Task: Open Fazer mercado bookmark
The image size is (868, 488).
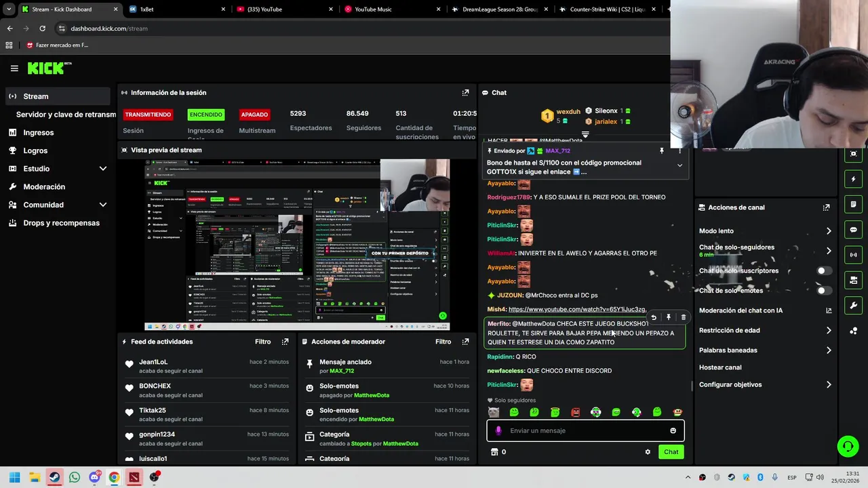Action: pyautogui.click(x=57, y=45)
